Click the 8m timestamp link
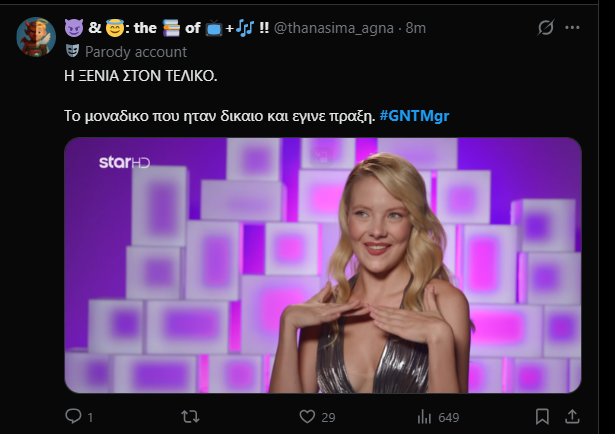 coord(416,28)
